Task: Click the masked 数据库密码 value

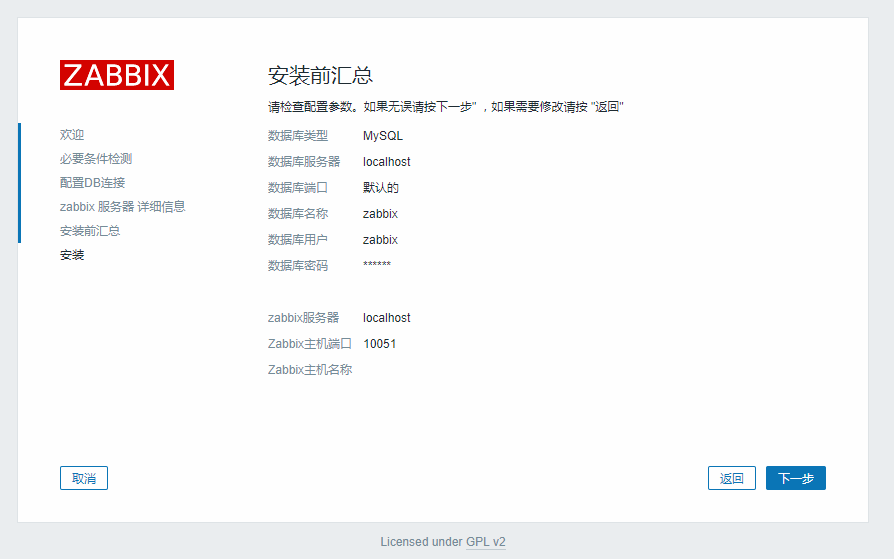Action: coord(377,265)
